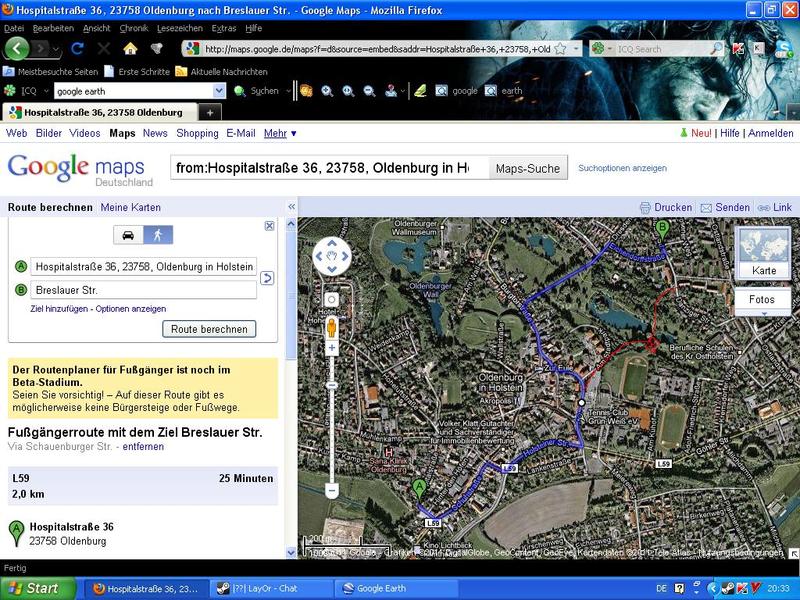Open the URL bar history dropdown arrow
The width and height of the screenshot is (800, 600).
pos(577,49)
